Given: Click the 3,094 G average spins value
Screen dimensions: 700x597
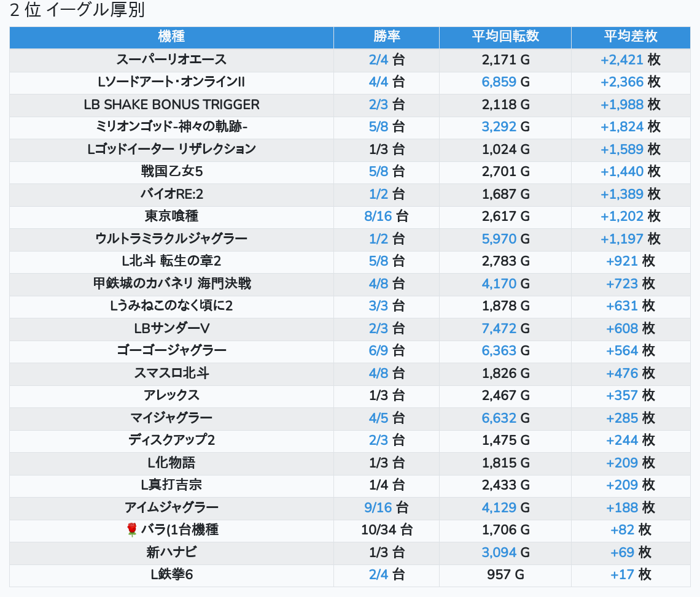Looking at the screenshot, I should pyautogui.click(x=505, y=552).
